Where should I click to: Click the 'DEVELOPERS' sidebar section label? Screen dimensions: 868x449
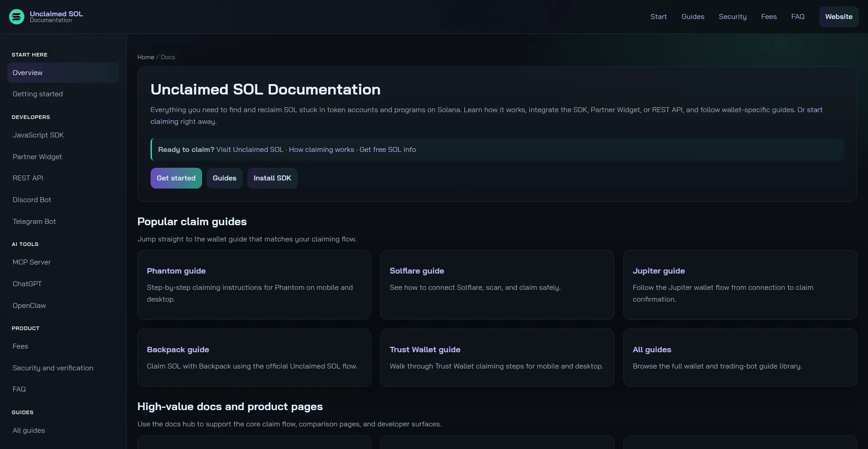[31, 117]
